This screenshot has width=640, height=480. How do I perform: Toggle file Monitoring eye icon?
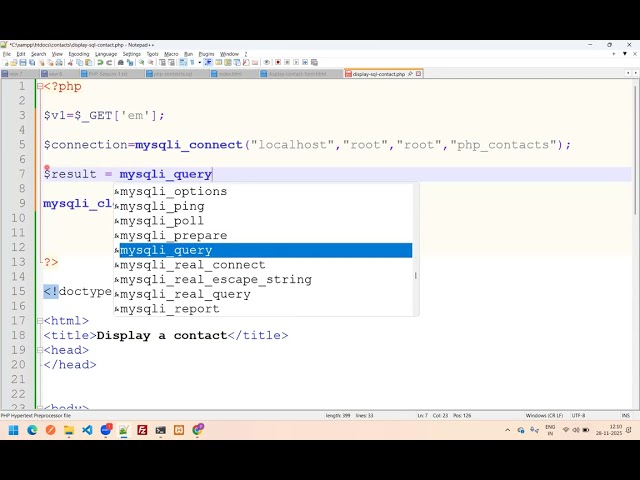click(x=267, y=62)
